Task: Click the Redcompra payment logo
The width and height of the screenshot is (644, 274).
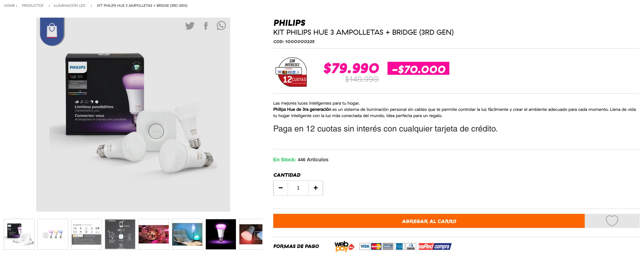Action: tap(435, 246)
